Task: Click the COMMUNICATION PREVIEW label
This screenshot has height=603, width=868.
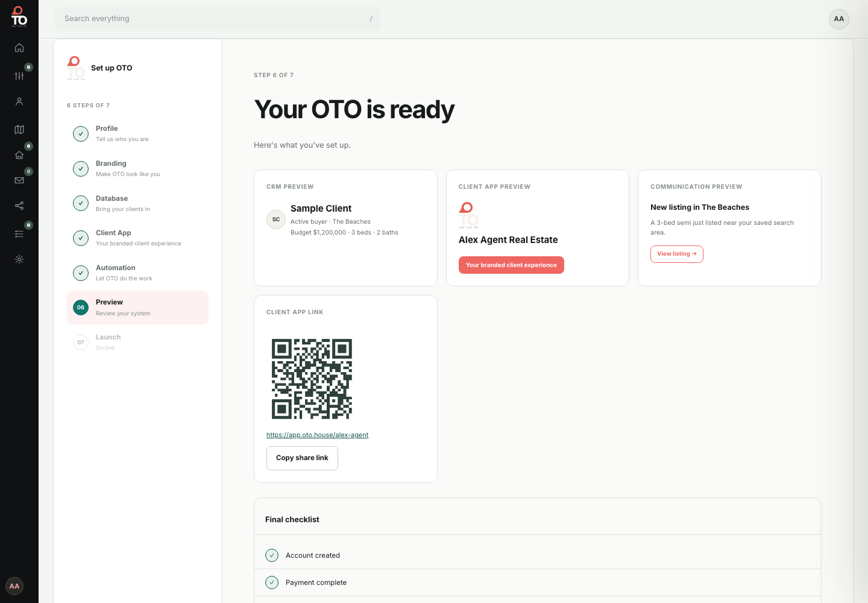Action: click(696, 187)
